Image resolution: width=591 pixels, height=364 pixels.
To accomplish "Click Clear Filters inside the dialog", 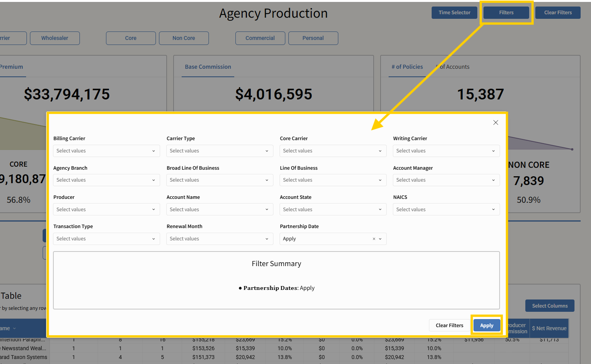I will [x=449, y=325].
